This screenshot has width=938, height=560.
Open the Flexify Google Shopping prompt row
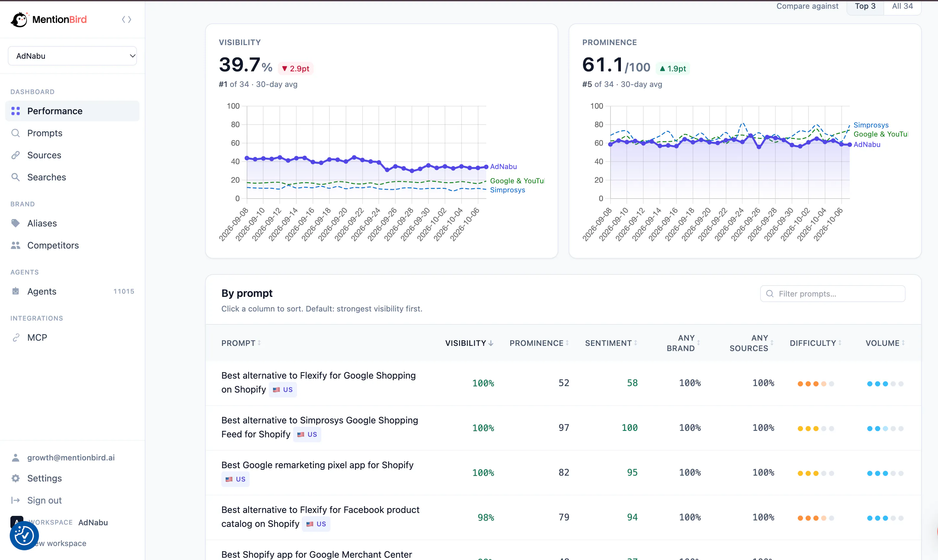coord(563,383)
